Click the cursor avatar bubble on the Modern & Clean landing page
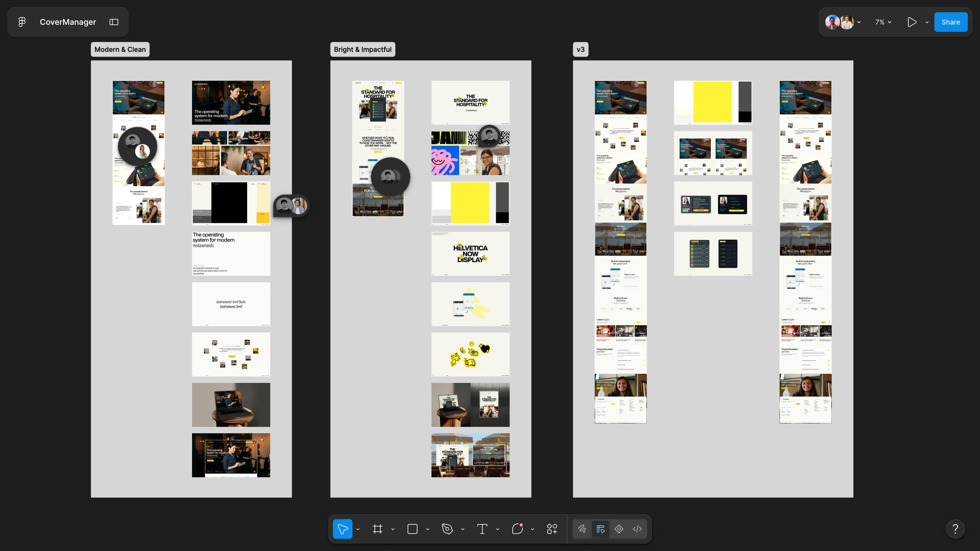 (x=137, y=146)
